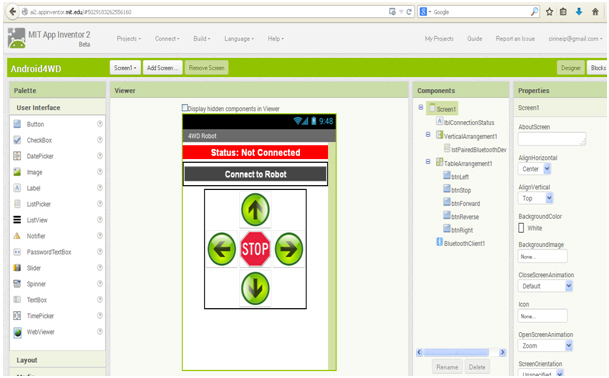Viewport: 609px width, 378px height.
Task: Collapse the Screen1 tree node
Action: point(421,107)
